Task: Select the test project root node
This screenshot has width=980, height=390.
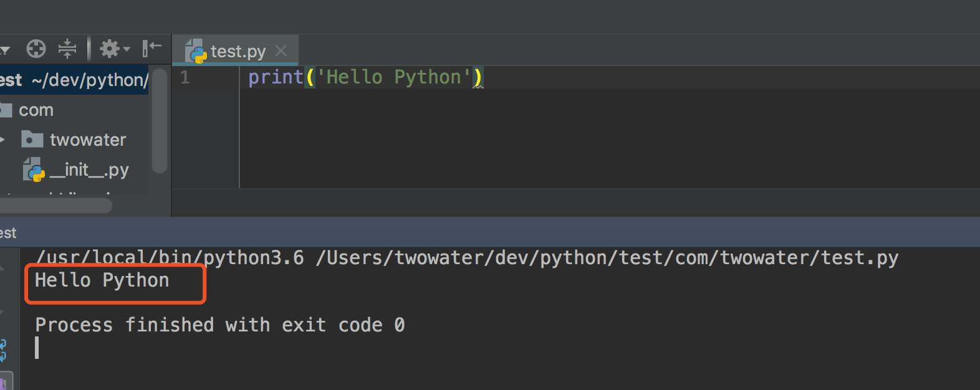Action: pos(10,80)
